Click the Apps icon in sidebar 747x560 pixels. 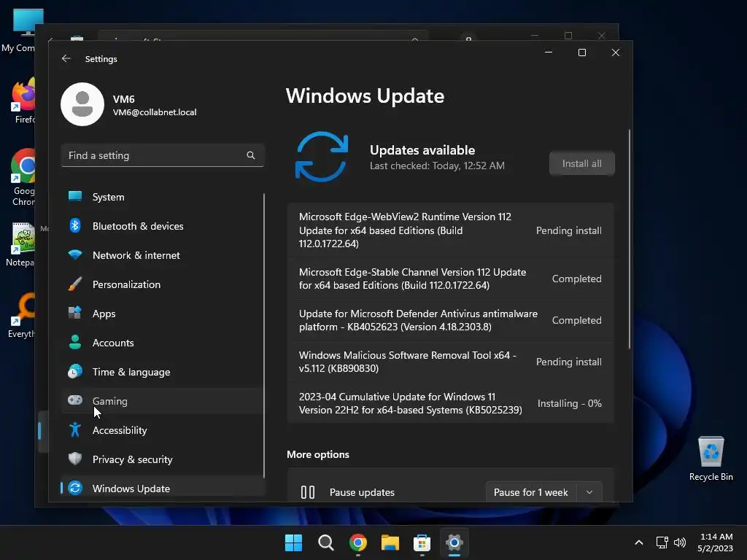75,313
